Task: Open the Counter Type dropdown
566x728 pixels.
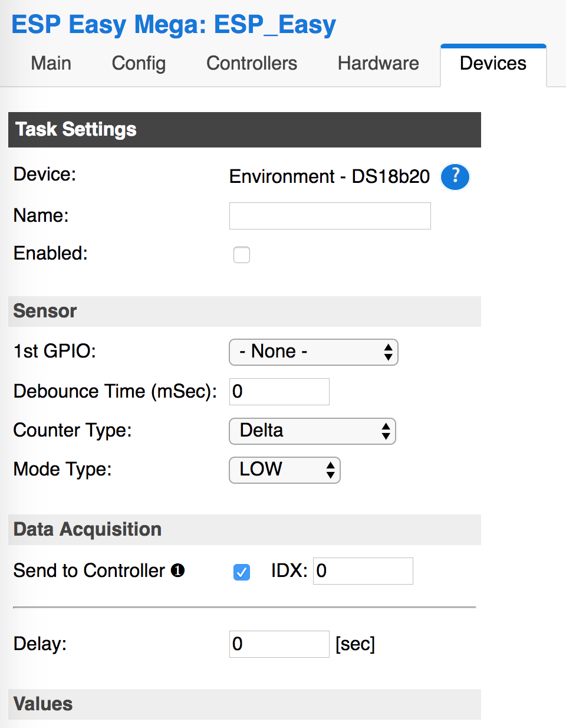Action: pyautogui.click(x=312, y=431)
